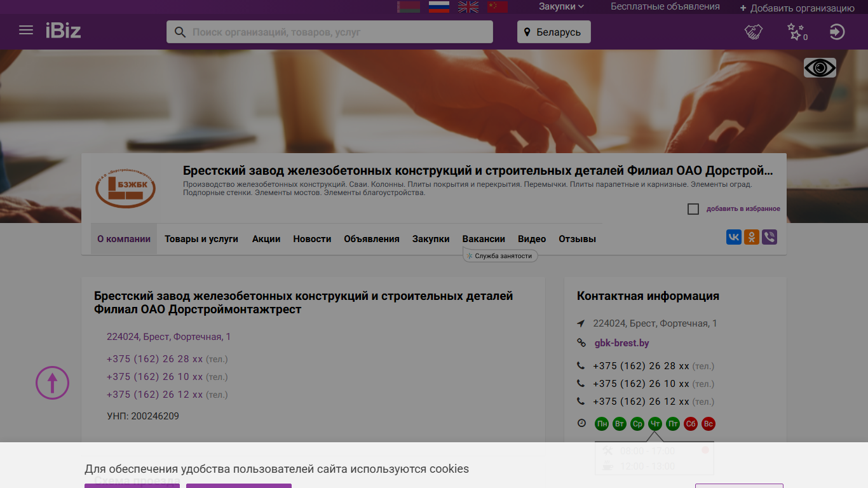Click main phone +375 (162) 26 12 xx
The height and width of the screenshot is (488, 868).
pyautogui.click(x=155, y=395)
